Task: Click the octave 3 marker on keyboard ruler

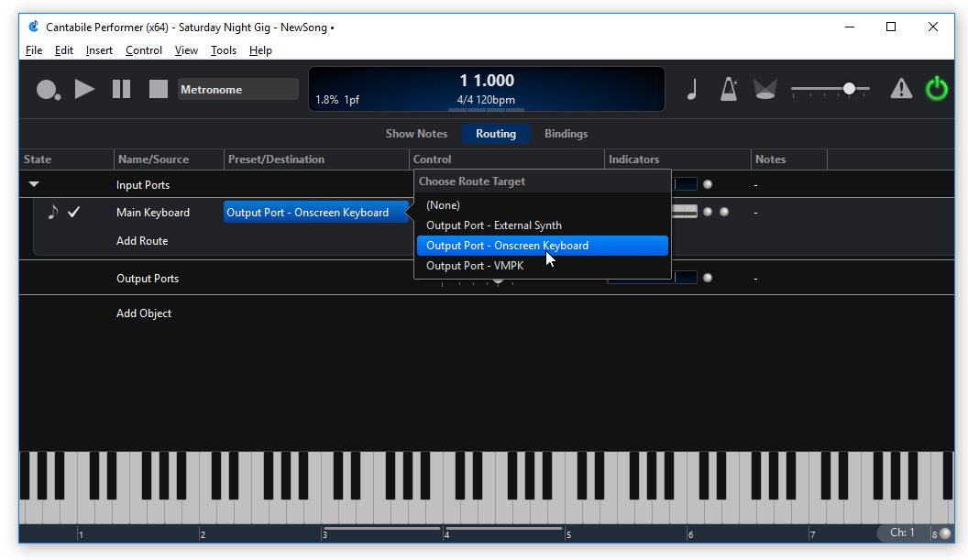Action: (x=324, y=534)
